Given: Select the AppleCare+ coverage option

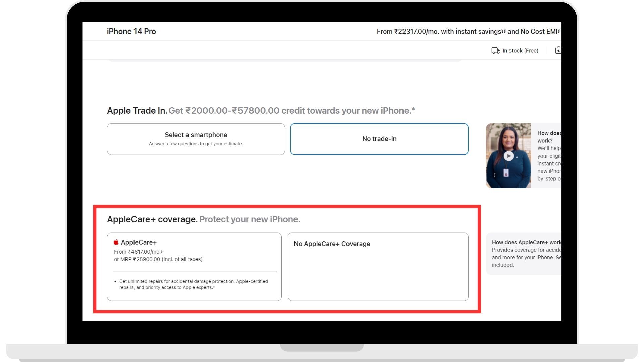Looking at the screenshot, I should [x=194, y=266].
